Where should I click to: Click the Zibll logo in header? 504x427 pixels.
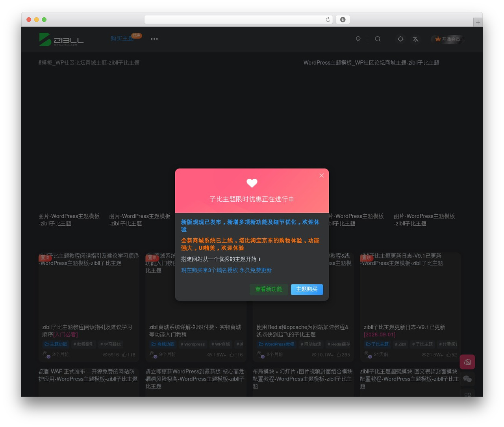(61, 39)
